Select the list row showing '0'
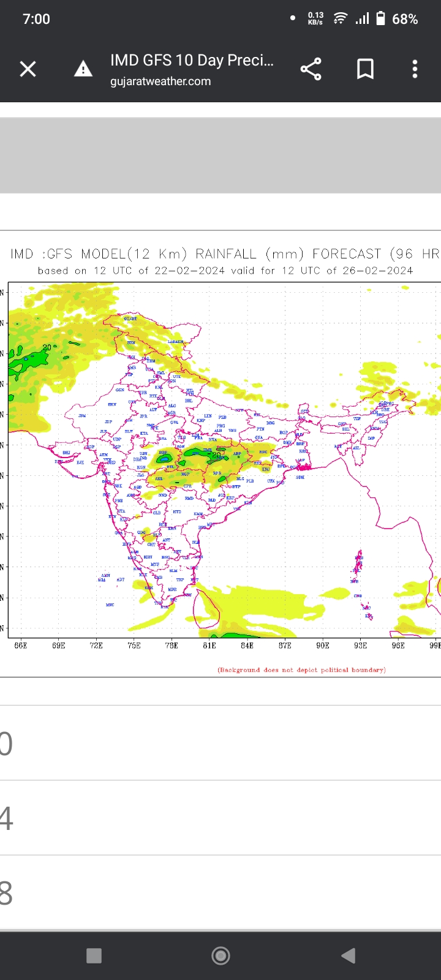This screenshot has height=980, width=441. (x=221, y=744)
